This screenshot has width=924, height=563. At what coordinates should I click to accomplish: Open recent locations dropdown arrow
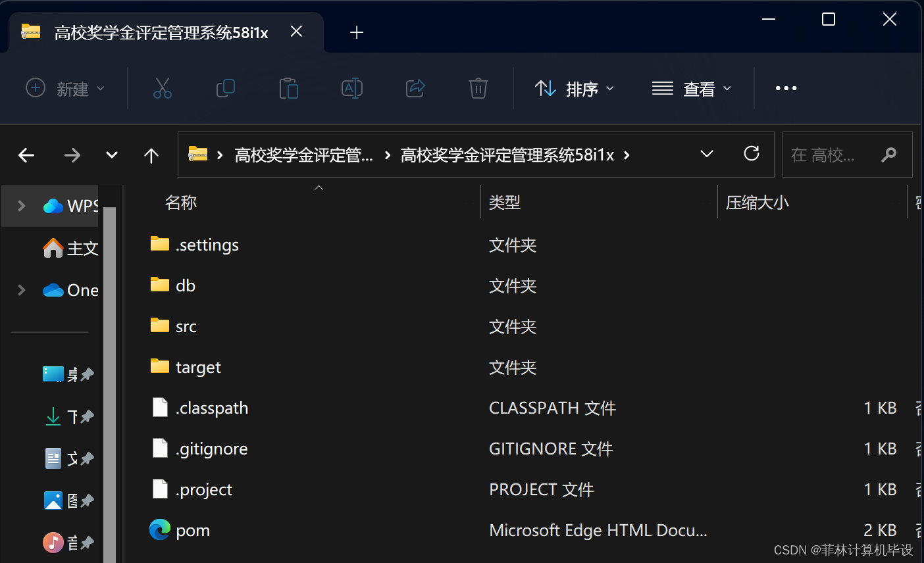point(112,155)
